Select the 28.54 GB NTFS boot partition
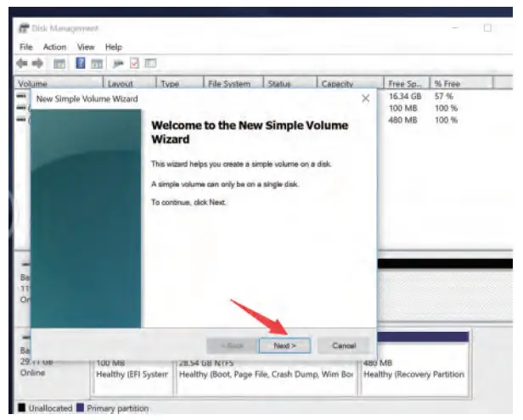 [266, 377]
